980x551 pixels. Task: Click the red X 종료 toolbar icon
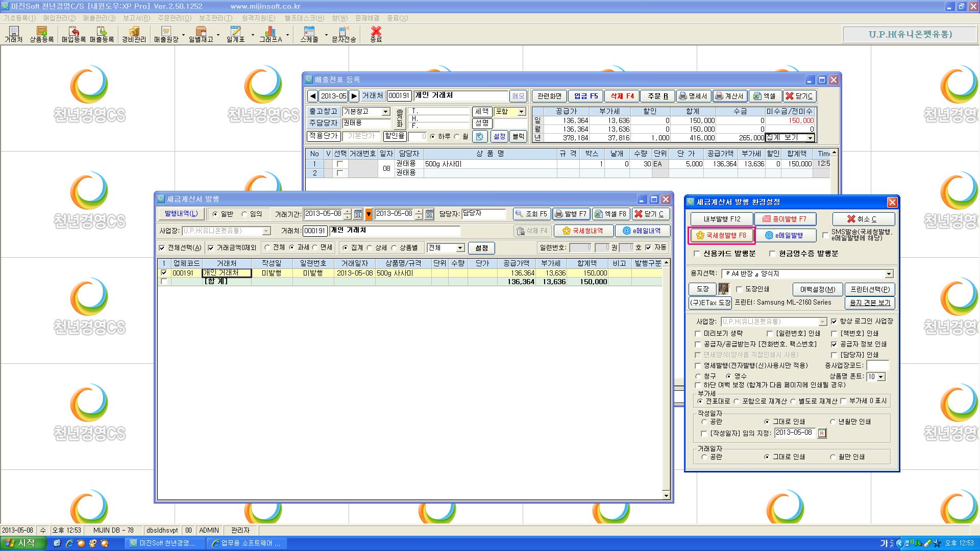[376, 35]
